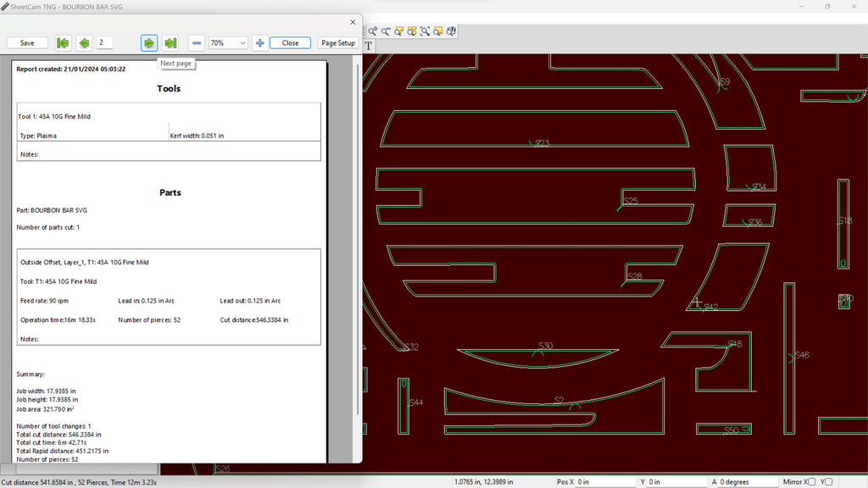The image size is (868, 488).
Task: Select contour label S28 in drawing
Action: pyautogui.click(x=635, y=276)
